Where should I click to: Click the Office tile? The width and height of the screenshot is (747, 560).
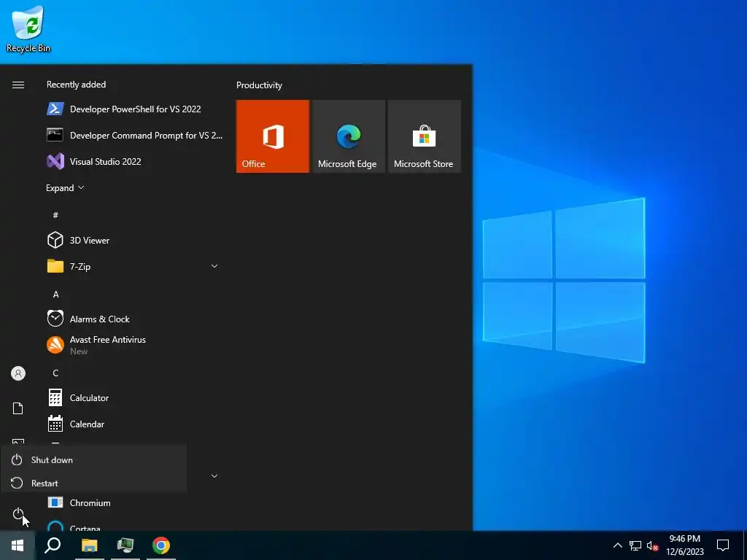coord(273,136)
